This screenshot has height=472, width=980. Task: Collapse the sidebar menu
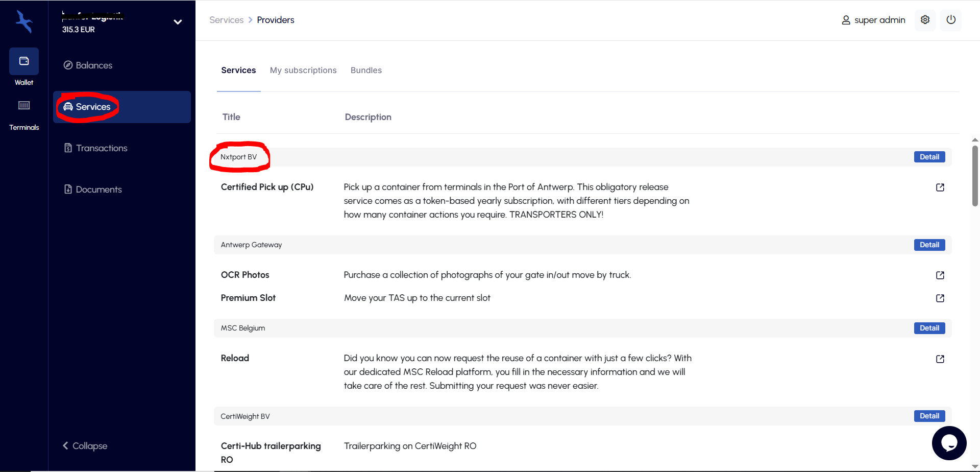coord(85,446)
